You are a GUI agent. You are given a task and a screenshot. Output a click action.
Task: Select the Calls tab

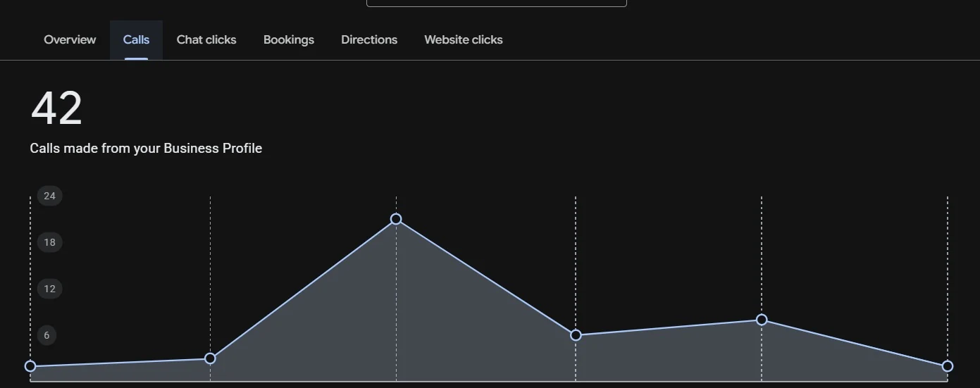(x=136, y=40)
